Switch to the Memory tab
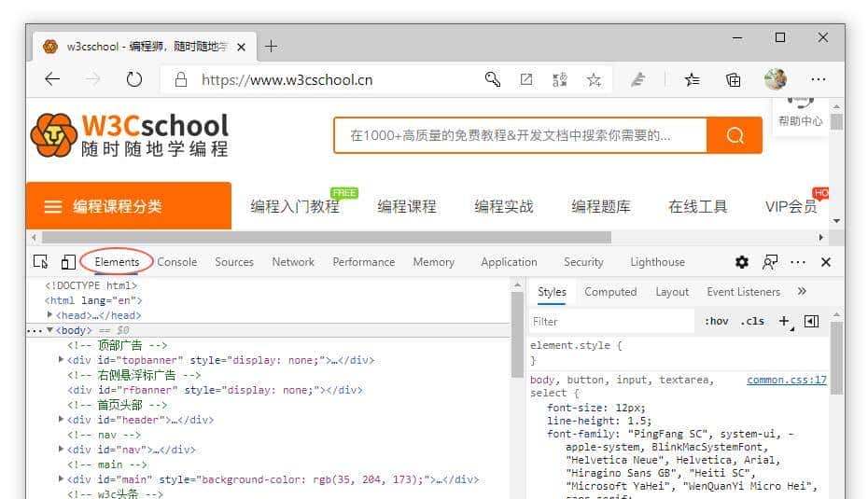This screenshot has width=868, height=499. pyautogui.click(x=433, y=262)
